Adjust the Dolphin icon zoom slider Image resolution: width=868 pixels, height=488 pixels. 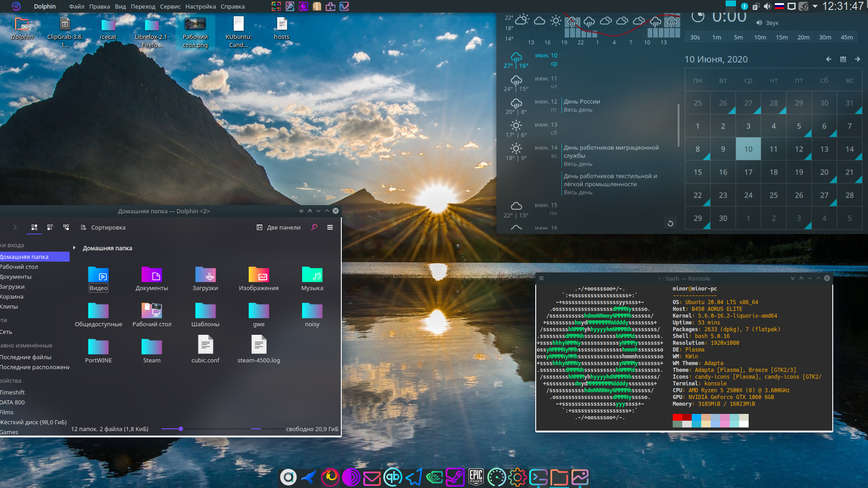coord(181,429)
